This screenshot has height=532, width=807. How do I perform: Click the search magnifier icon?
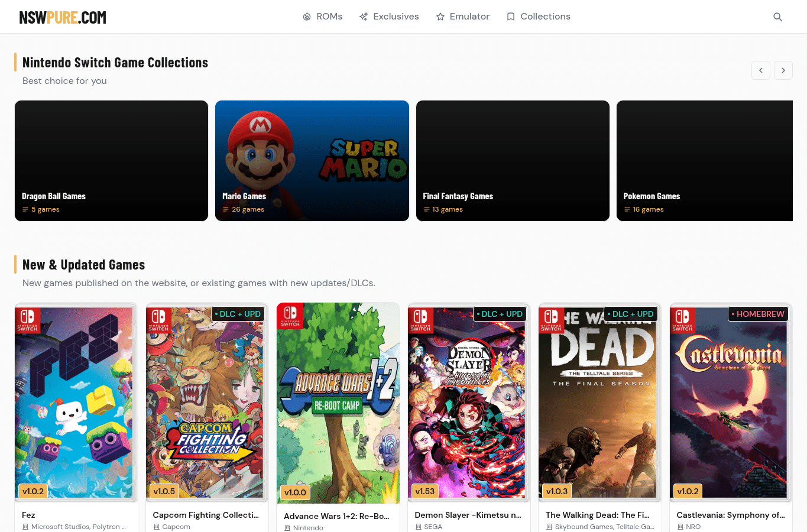tap(778, 17)
